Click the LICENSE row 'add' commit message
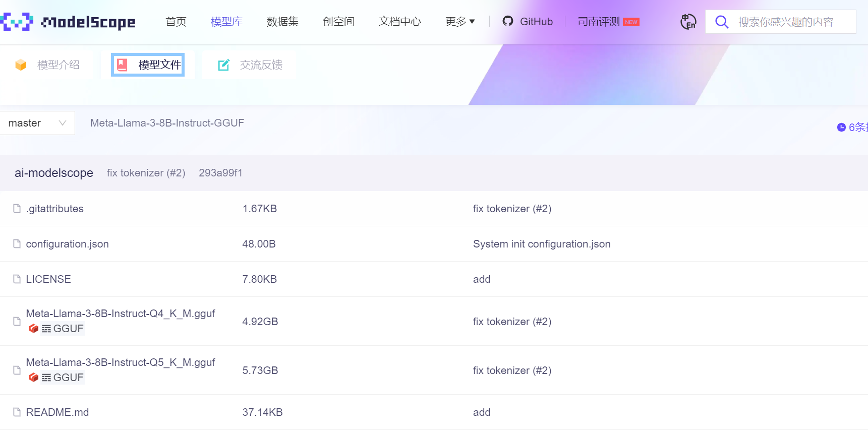Image resolution: width=868 pixels, height=435 pixels. tap(482, 279)
